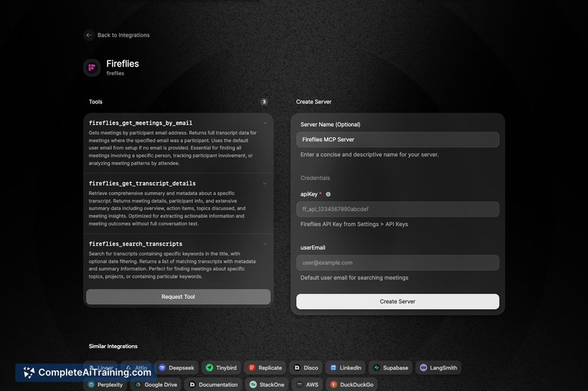Focus the Server Name input field
588x391 pixels.
[397, 140]
